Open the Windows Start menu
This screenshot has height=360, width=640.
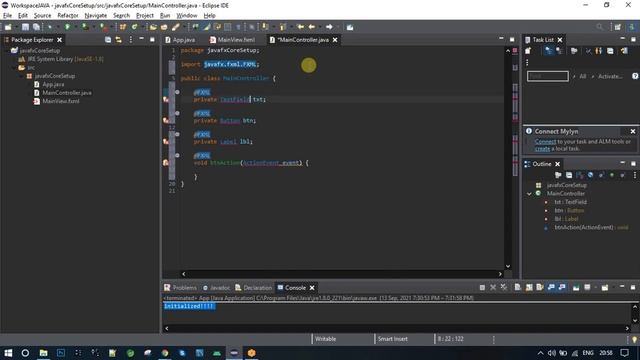click(x=8, y=353)
